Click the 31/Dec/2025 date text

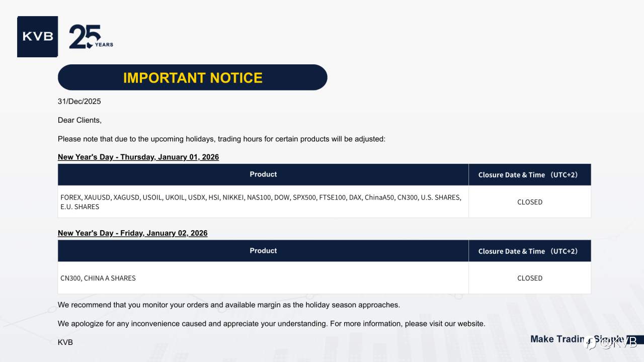[79, 101]
